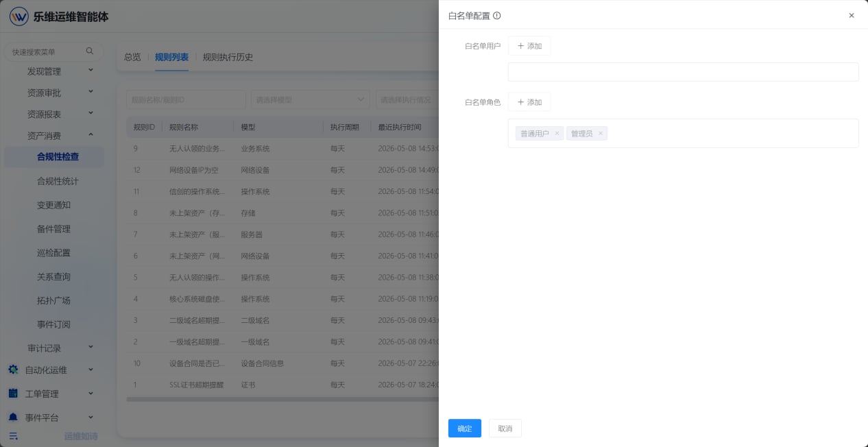Switch to the 总览 tab
Image resolution: width=868 pixels, height=447 pixels.
pyautogui.click(x=132, y=57)
